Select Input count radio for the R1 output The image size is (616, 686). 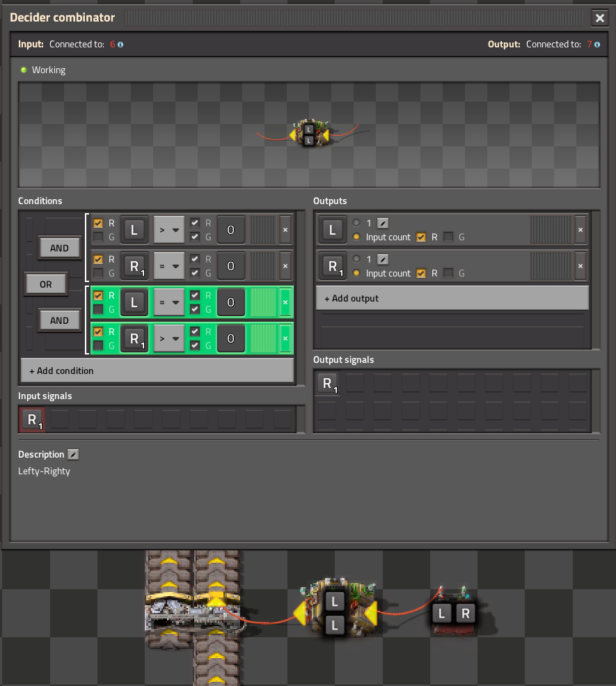(x=356, y=274)
